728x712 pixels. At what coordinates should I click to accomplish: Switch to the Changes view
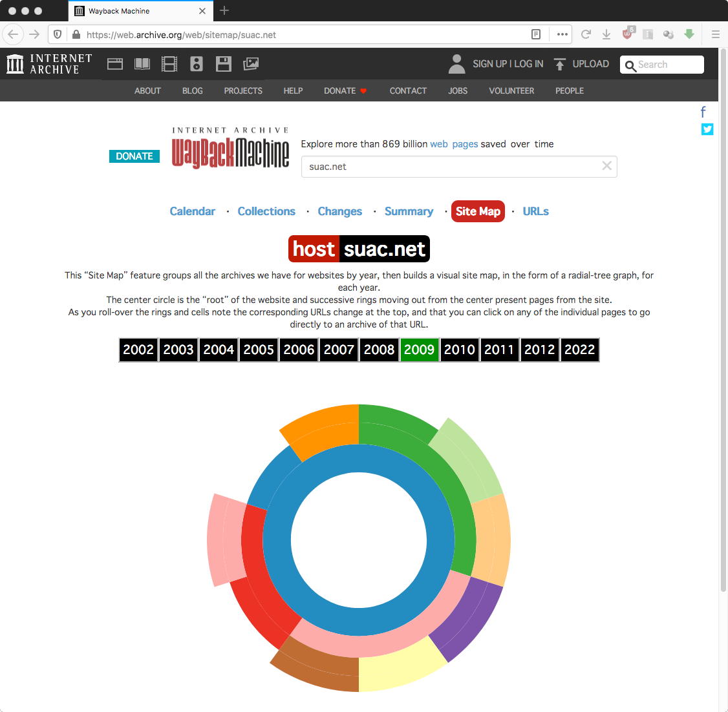click(x=340, y=211)
